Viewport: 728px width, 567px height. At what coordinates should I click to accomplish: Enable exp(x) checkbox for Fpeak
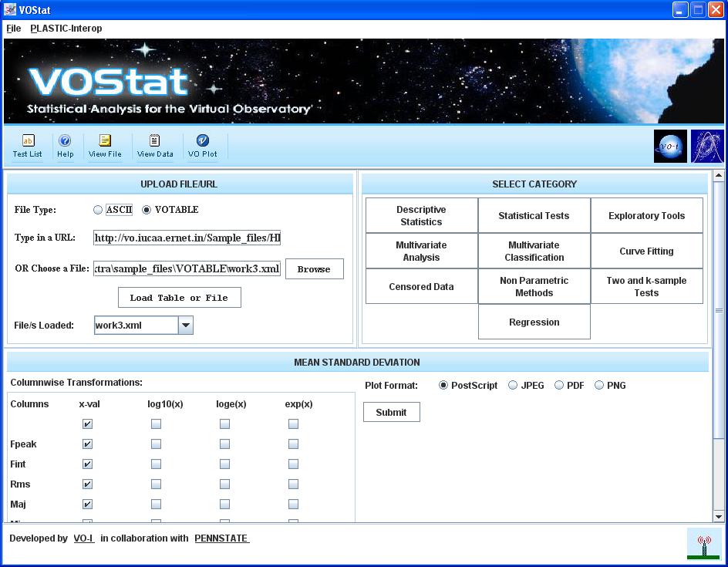pyautogui.click(x=293, y=444)
